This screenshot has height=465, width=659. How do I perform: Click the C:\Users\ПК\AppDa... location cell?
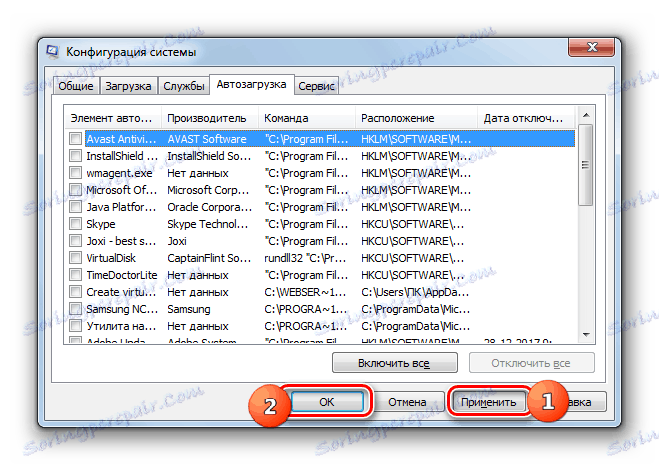click(415, 292)
